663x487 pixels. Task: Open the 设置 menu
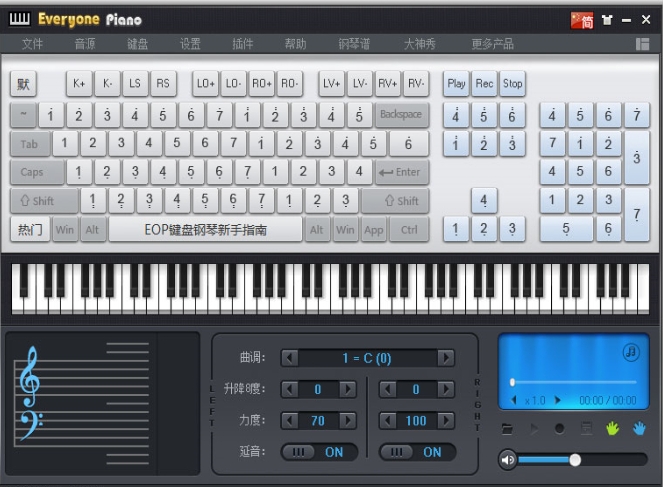coord(190,44)
